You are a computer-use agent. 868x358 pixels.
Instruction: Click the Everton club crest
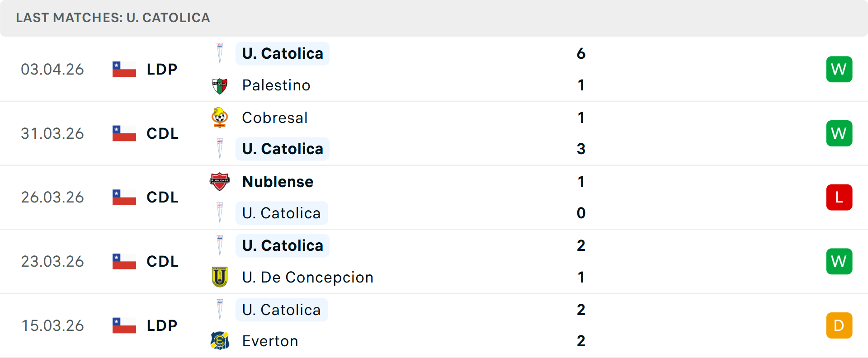[x=220, y=341]
